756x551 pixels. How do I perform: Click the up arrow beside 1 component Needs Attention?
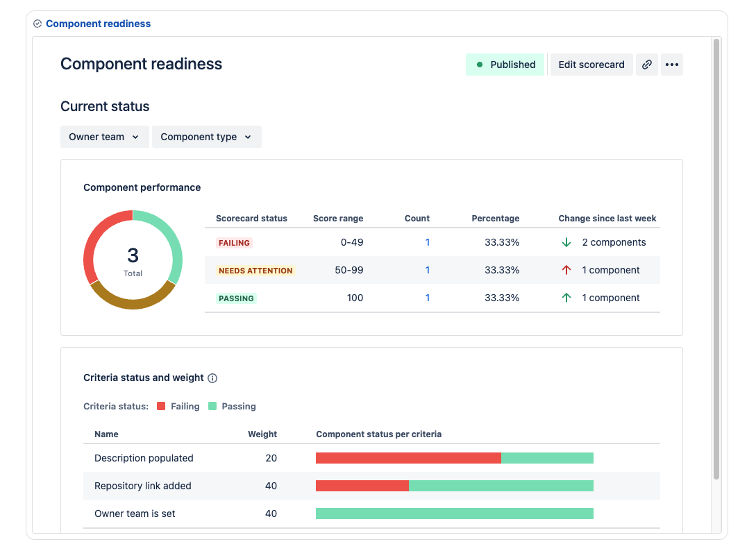[567, 270]
